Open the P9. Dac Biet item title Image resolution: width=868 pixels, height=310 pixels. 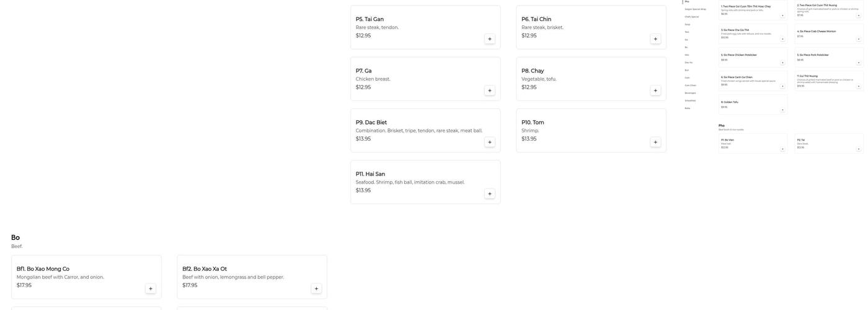tap(371, 123)
